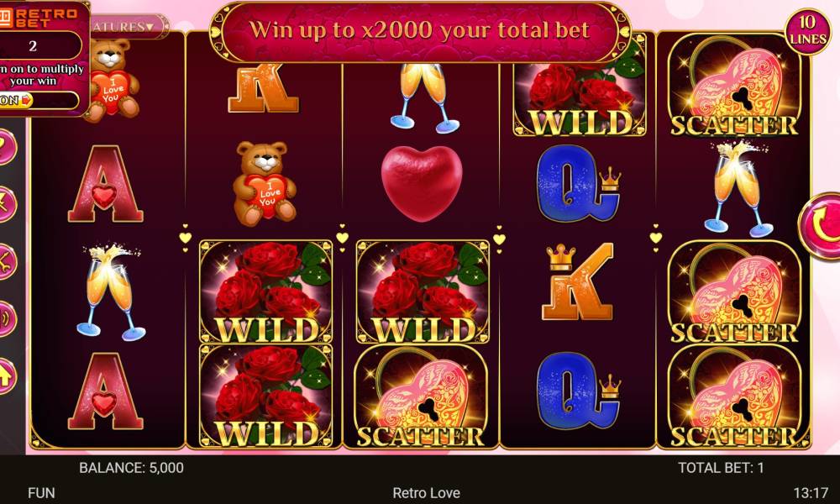Expand the Features dropdown
Viewport: 840px width, 504px height.
point(129,26)
